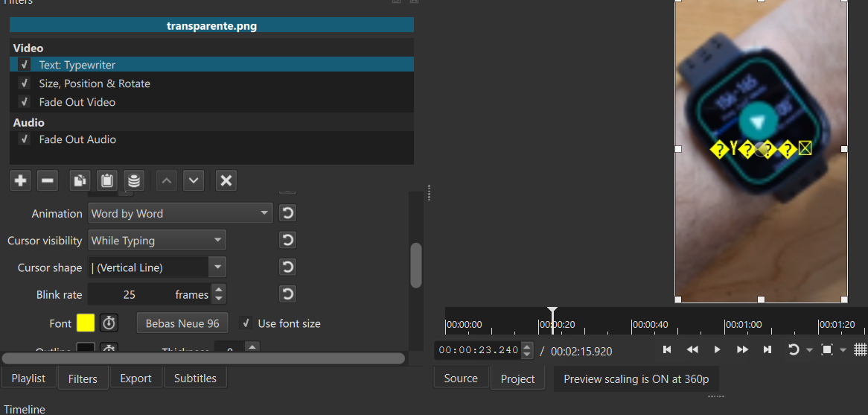Pick the yellow font color swatch
Viewport: 868px width, 415px height.
pos(86,323)
